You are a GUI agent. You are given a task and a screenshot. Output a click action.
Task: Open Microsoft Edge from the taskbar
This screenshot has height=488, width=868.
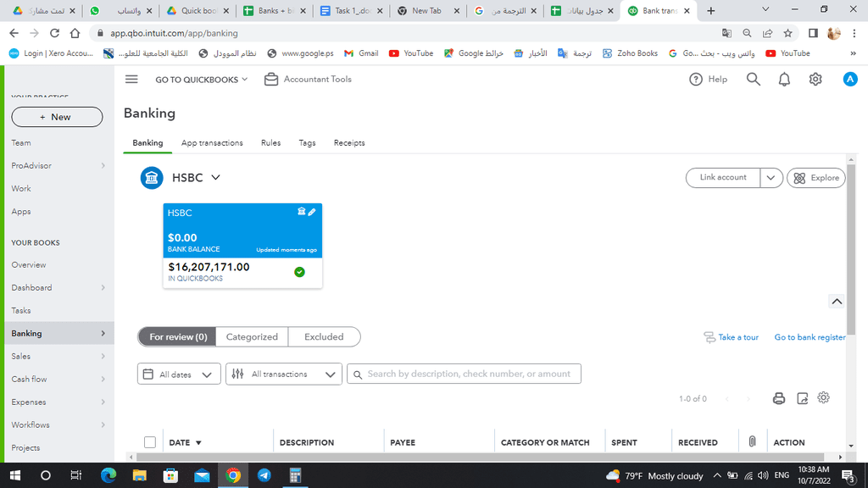coord(108,475)
